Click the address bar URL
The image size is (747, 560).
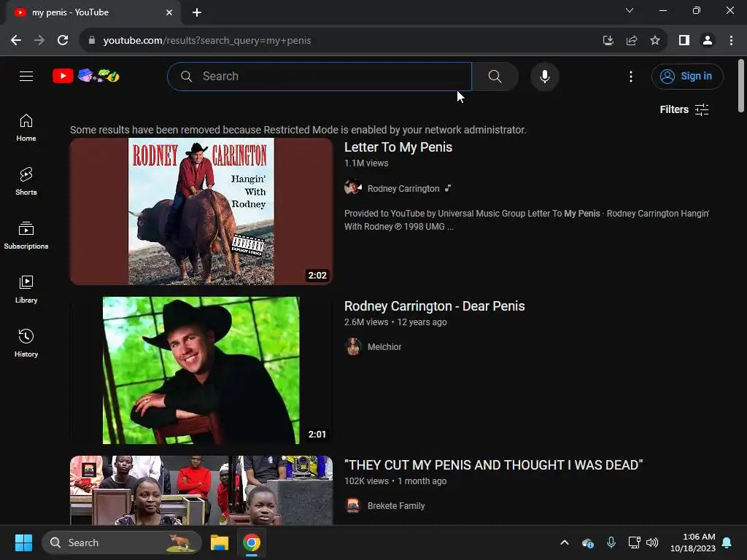point(206,41)
